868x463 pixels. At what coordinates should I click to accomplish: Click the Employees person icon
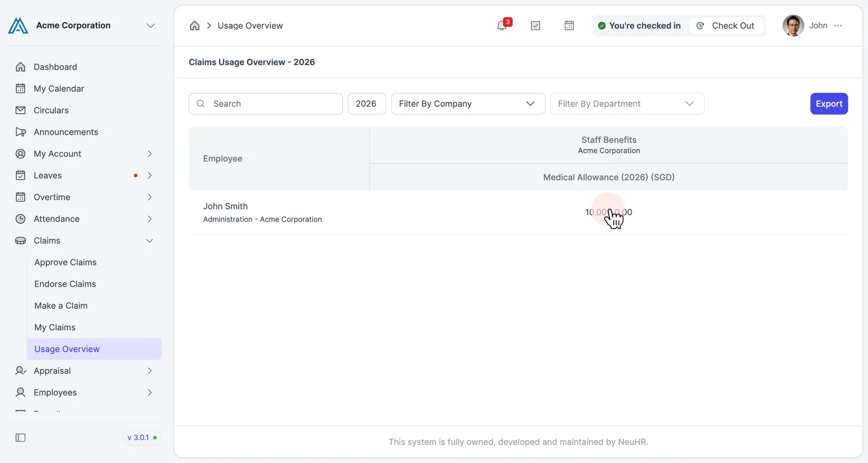point(20,392)
